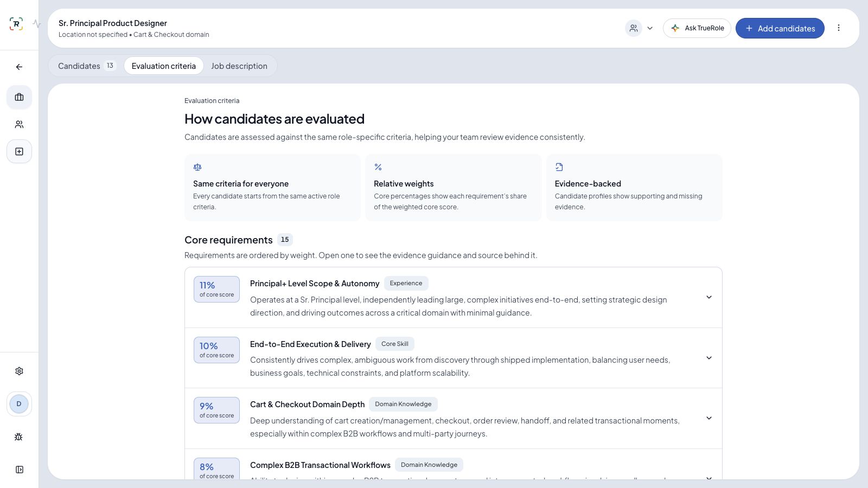
Task: Click the "Sr. Principal Product Designer" title
Action: pos(113,23)
